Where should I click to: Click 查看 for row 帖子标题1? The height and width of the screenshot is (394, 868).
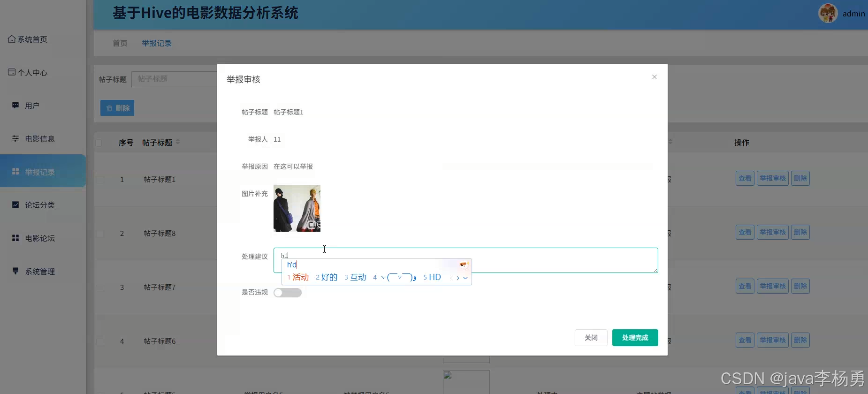pyautogui.click(x=745, y=178)
